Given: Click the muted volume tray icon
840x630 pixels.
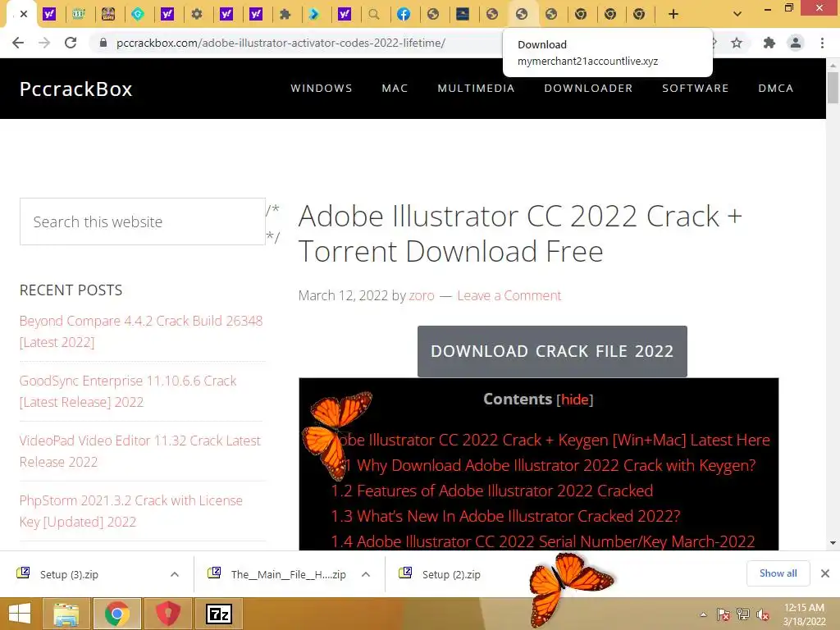Looking at the screenshot, I should [x=763, y=614].
